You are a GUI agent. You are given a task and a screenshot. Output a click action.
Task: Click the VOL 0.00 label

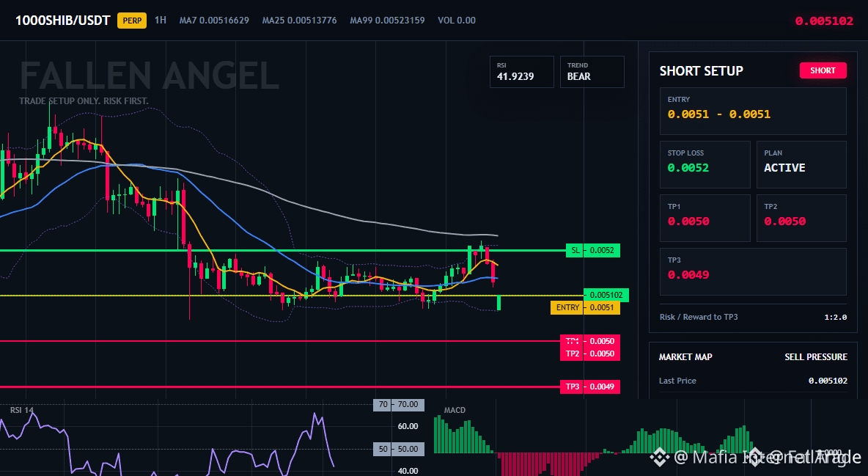point(457,21)
